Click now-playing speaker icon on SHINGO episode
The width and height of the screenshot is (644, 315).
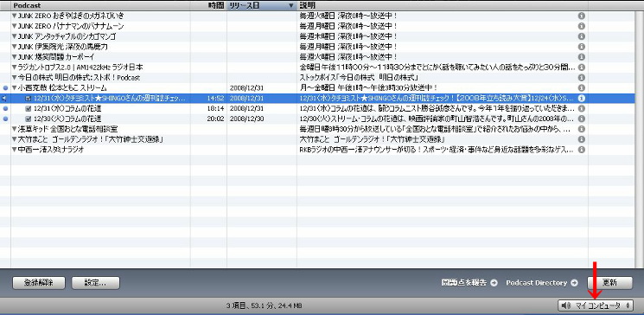tap(4, 99)
